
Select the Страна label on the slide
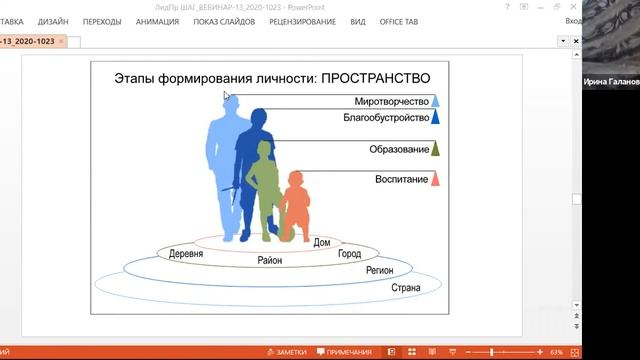[x=406, y=288]
